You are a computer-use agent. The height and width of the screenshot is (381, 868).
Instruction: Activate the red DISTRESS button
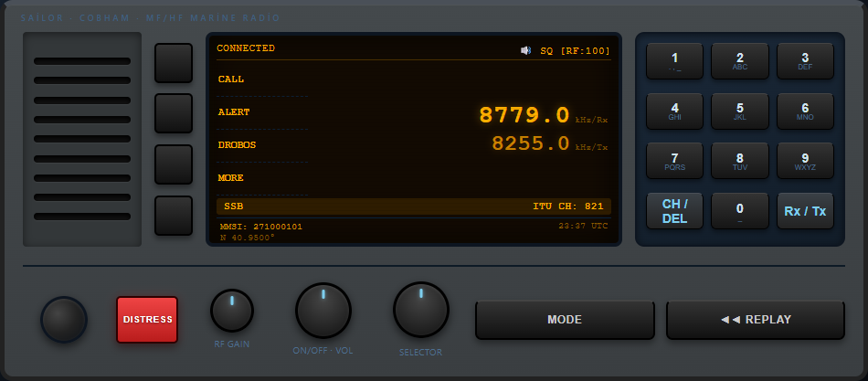pos(147,320)
